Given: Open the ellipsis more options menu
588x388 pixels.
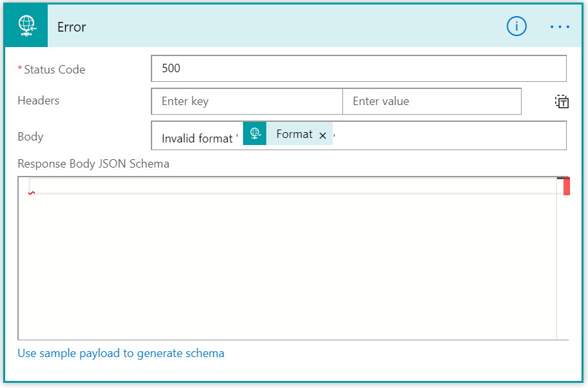Looking at the screenshot, I should point(560,26).
